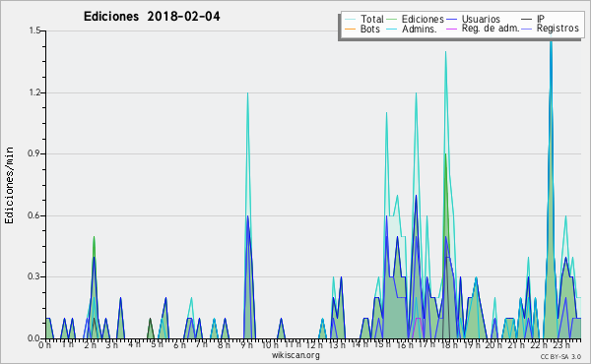Click the orange Bots legend color line
The image size is (591, 364).
350,29
